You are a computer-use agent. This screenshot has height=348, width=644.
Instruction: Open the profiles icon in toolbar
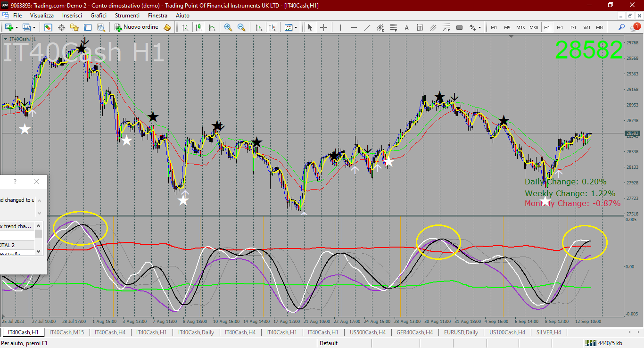[27, 27]
